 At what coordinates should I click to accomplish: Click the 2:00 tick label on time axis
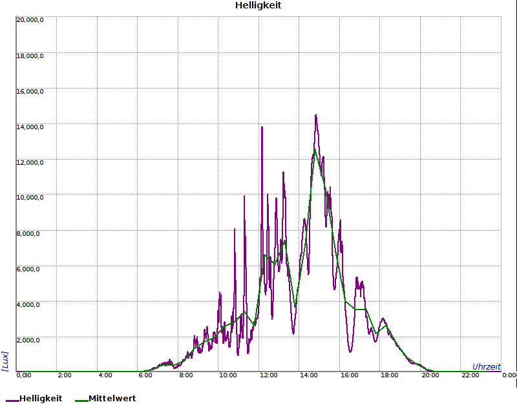tap(65, 375)
